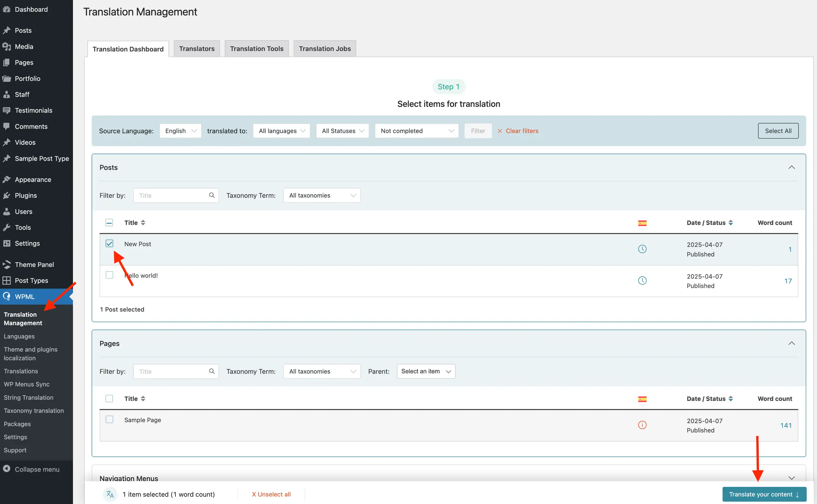Select the Translation Dashboard tab
817x504 pixels.
pyautogui.click(x=128, y=49)
